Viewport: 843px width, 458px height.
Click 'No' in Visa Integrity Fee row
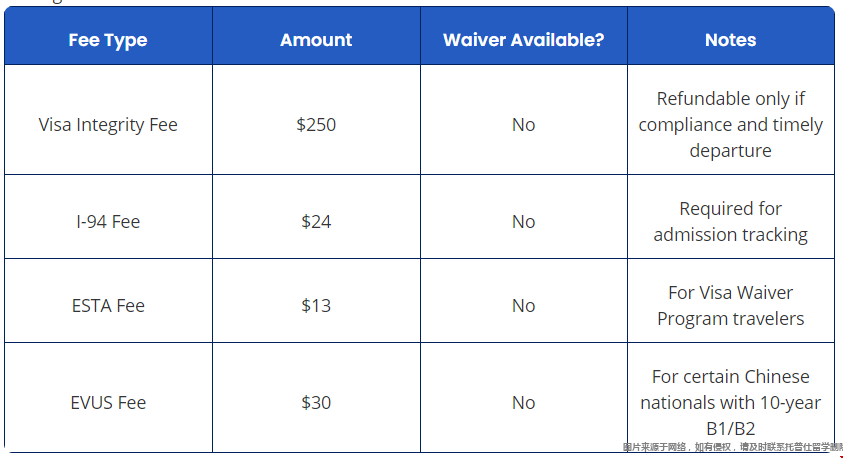(x=523, y=125)
